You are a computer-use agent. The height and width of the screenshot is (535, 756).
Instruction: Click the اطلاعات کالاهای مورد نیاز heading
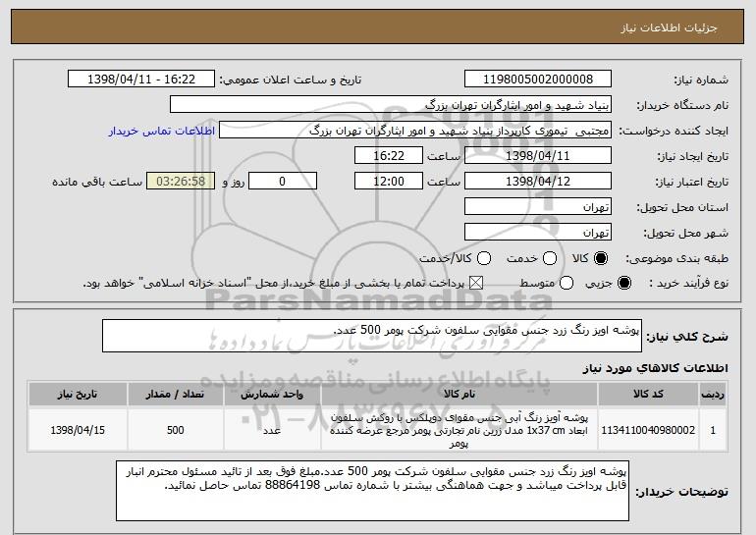pos(655,368)
